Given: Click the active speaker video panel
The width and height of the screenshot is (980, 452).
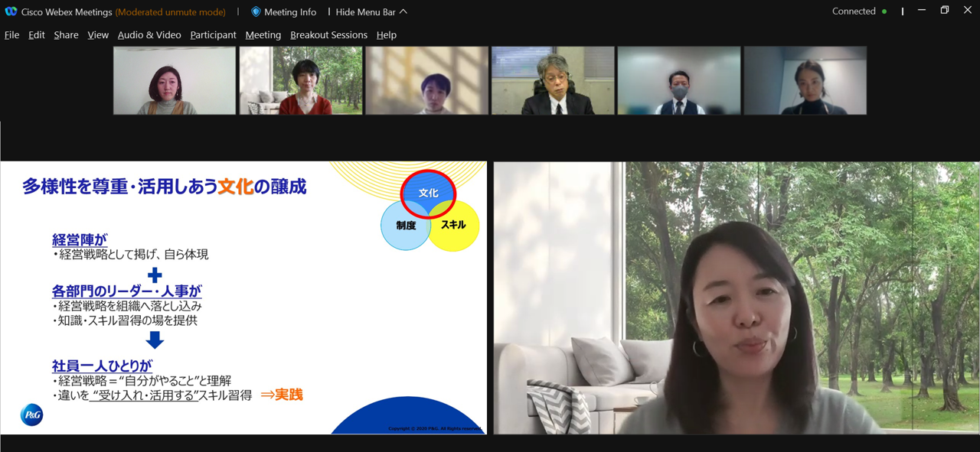Looking at the screenshot, I should click(x=736, y=298).
